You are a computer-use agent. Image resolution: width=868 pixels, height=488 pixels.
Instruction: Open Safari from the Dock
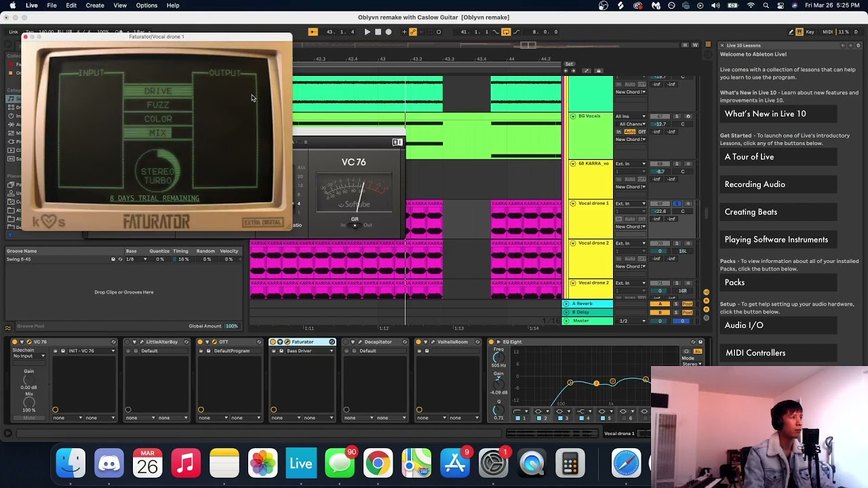click(x=627, y=464)
